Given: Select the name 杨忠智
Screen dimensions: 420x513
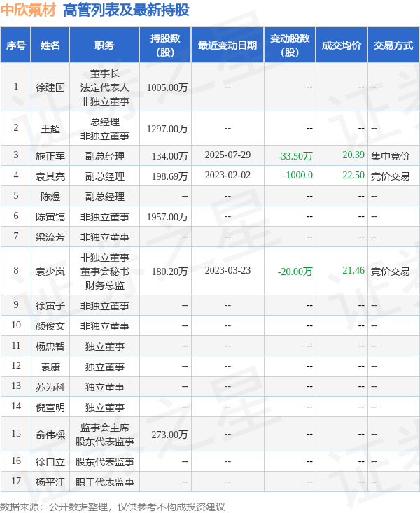Looking at the screenshot, I should [x=50, y=346].
